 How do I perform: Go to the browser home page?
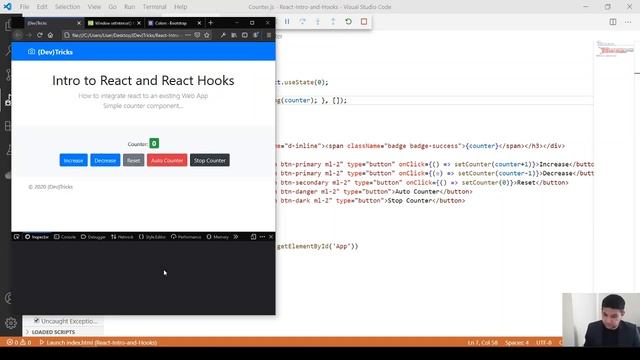click(50, 35)
